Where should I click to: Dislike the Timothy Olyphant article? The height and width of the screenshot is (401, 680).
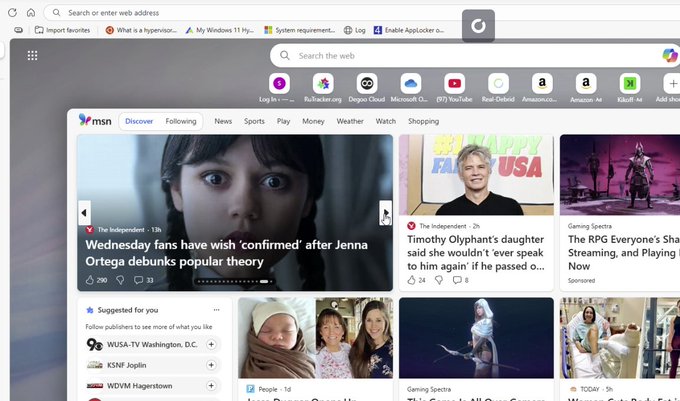pyautogui.click(x=439, y=280)
